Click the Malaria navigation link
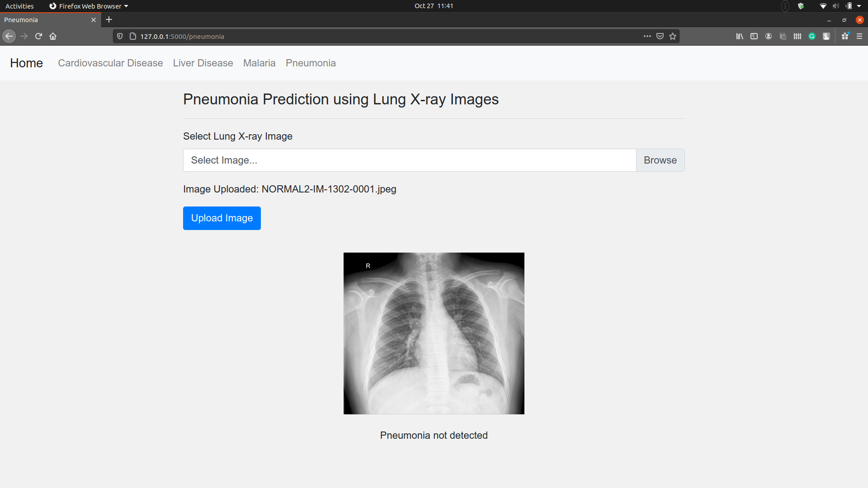The height and width of the screenshot is (488, 868). pos(259,63)
